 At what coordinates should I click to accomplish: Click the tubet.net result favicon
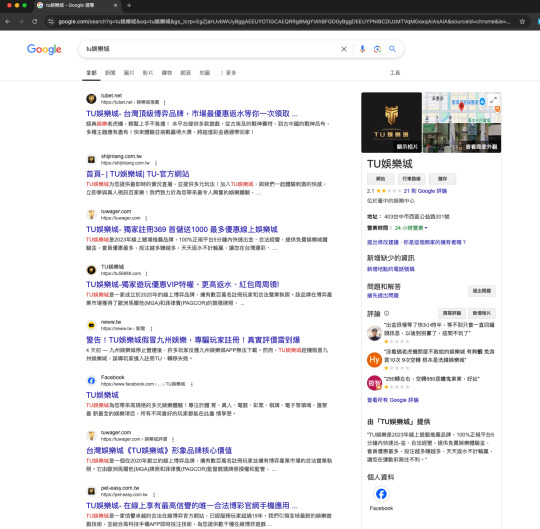click(91, 99)
